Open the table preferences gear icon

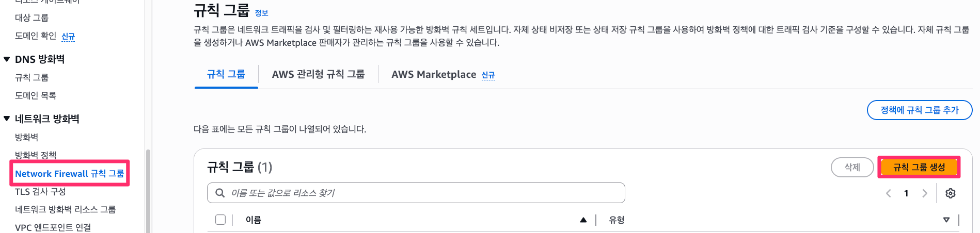(950, 193)
